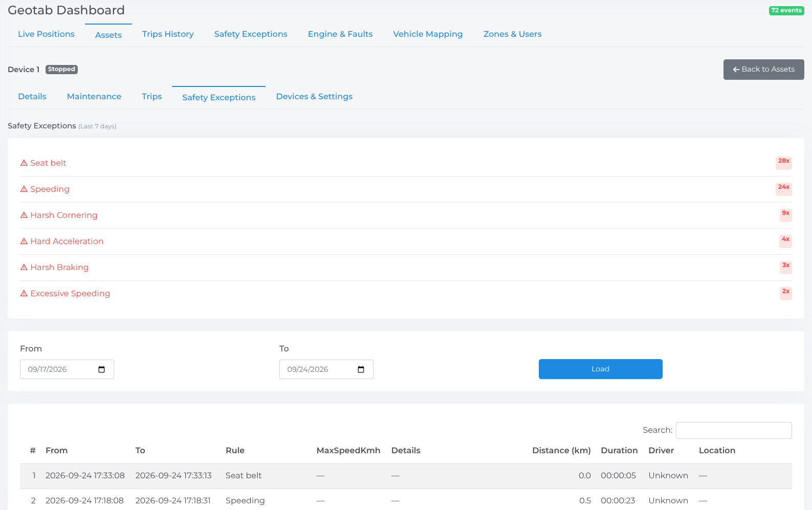
Task: Click the Speeding rule cell in table
Action: pyautogui.click(x=245, y=500)
